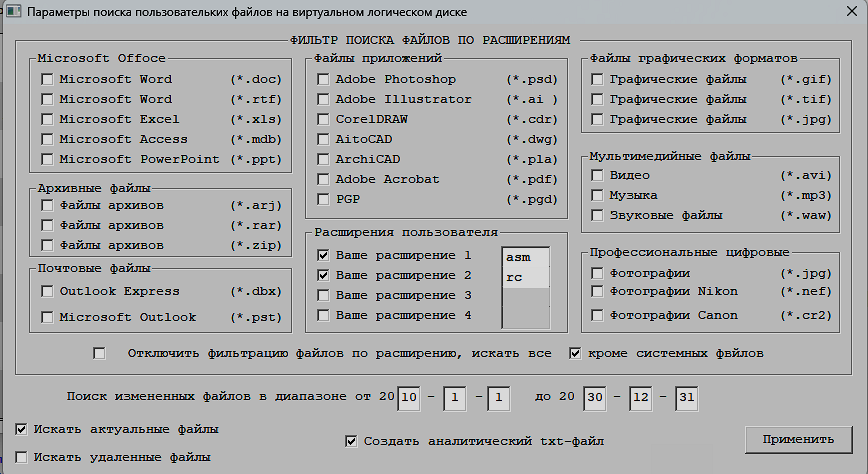Enable Ваше расширение 3 checkbox
Screen dimensions: 868x474
coord(323,295)
